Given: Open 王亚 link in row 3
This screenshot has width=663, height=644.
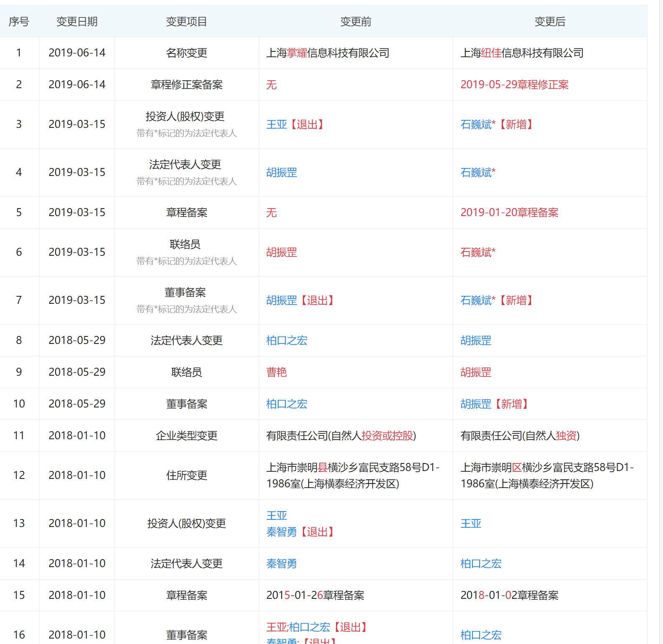Looking at the screenshot, I should (277, 125).
